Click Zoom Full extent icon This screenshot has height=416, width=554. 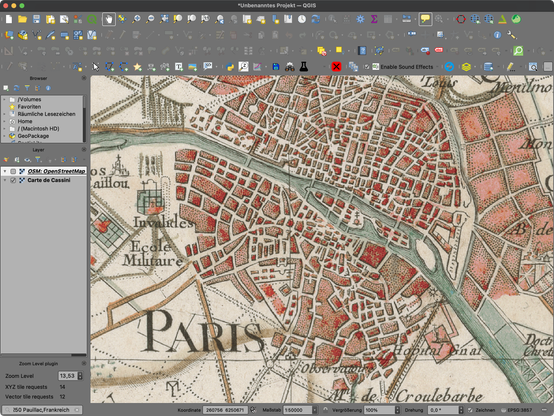coord(164,19)
